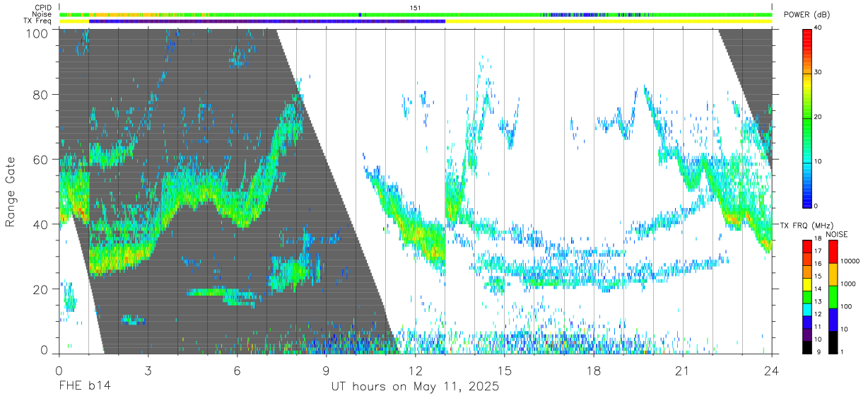Click noise scale label 10000

[x=850, y=260]
